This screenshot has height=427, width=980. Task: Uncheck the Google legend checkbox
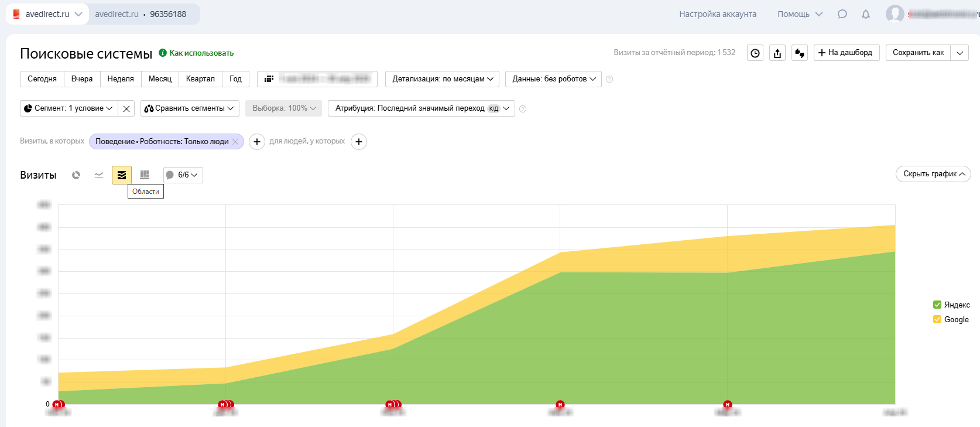click(937, 320)
